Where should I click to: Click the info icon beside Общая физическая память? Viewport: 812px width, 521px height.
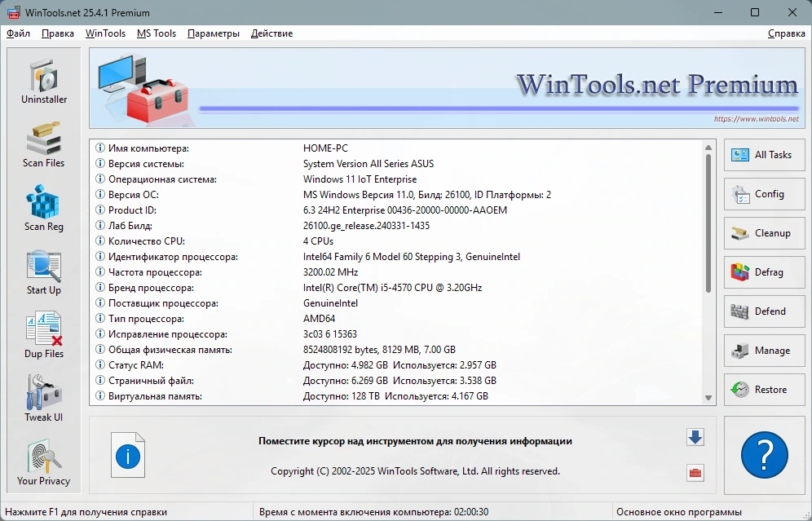100,350
